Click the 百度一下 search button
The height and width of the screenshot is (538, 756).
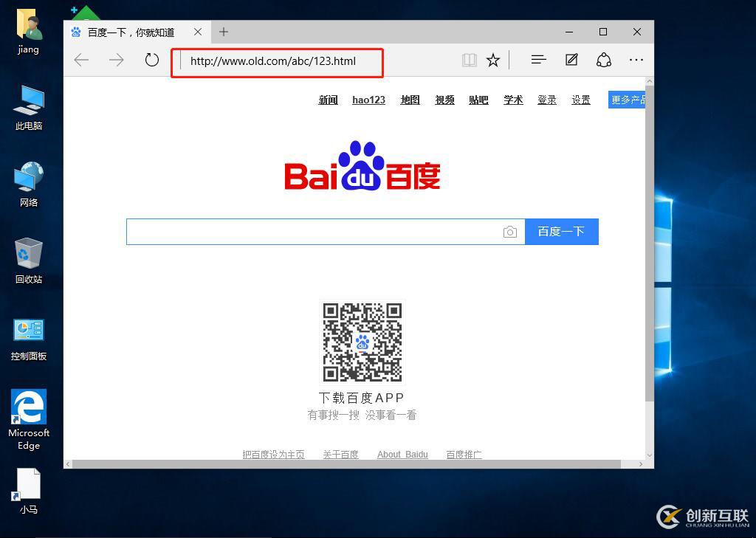point(562,231)
